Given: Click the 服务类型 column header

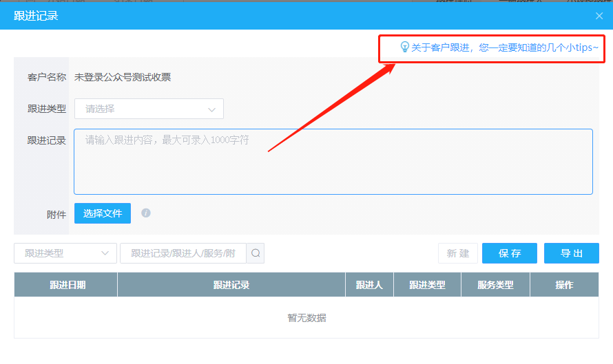Looking at the screenshot, I should (x=495, y=285).
